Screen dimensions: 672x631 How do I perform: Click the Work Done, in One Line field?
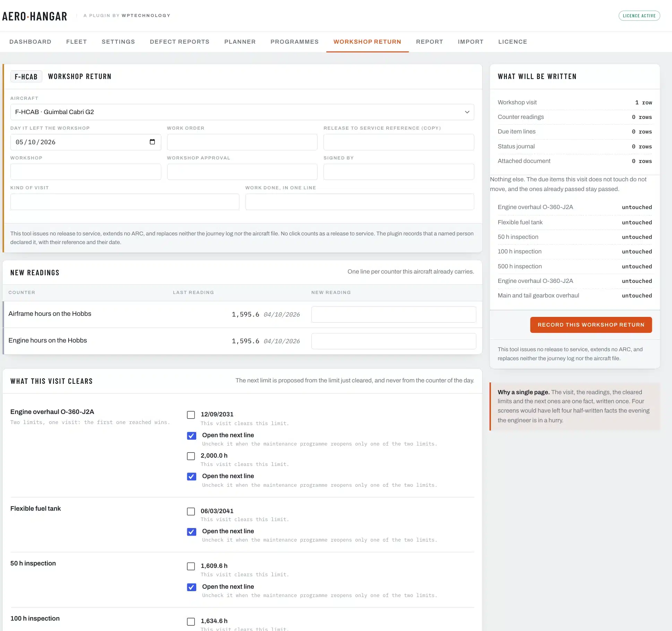click(x=360, y=202)
